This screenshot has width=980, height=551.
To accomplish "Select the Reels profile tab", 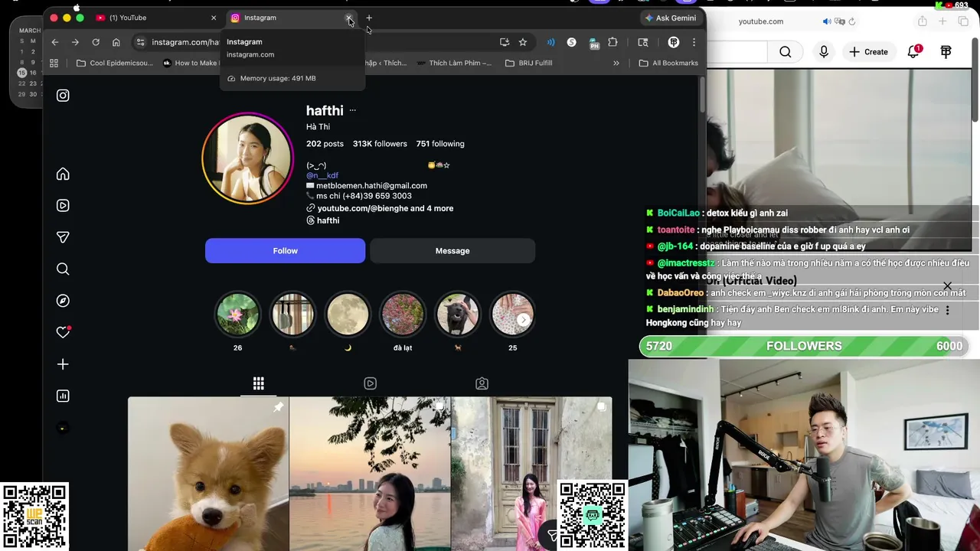I will [371, 383].
